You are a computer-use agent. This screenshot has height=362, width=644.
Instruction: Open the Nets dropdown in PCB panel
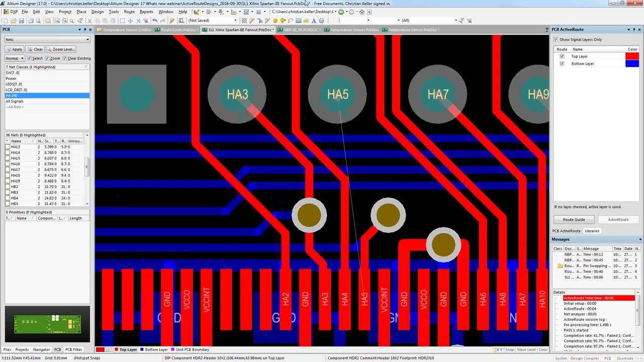coord(47,39)
